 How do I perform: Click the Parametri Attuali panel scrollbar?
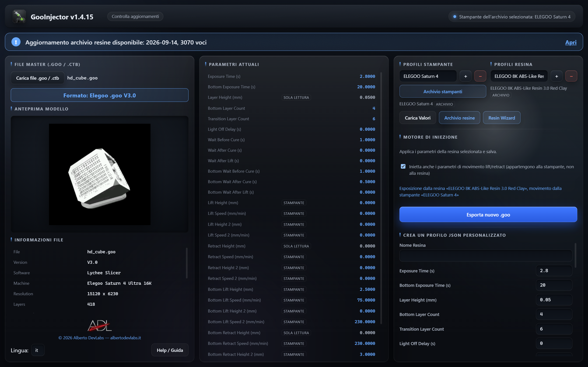pos(381,198)
